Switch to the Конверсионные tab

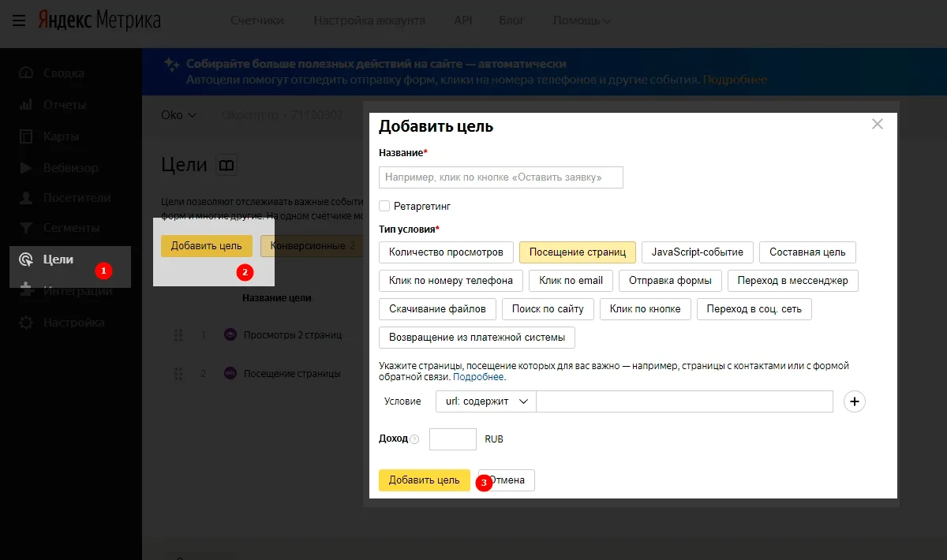(x=313, y=246)
